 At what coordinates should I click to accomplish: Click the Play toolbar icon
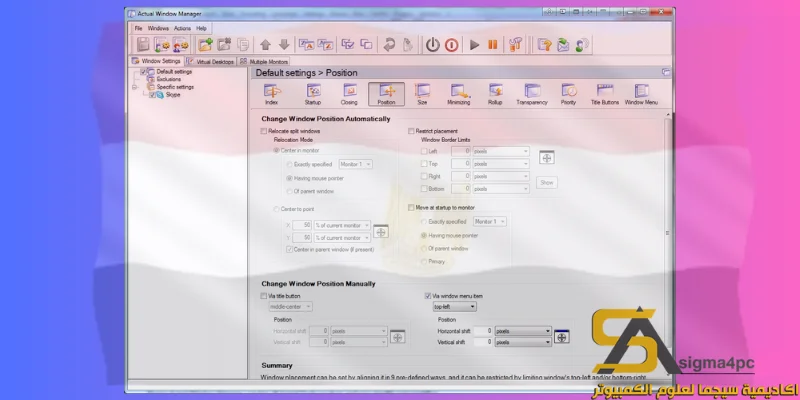(x=474, y=45)
